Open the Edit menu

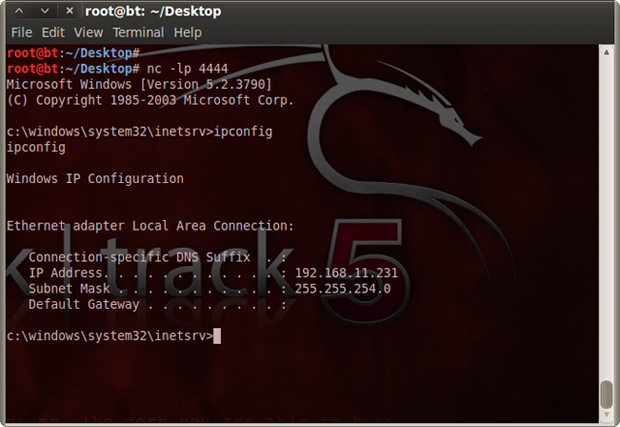point(53,32)
